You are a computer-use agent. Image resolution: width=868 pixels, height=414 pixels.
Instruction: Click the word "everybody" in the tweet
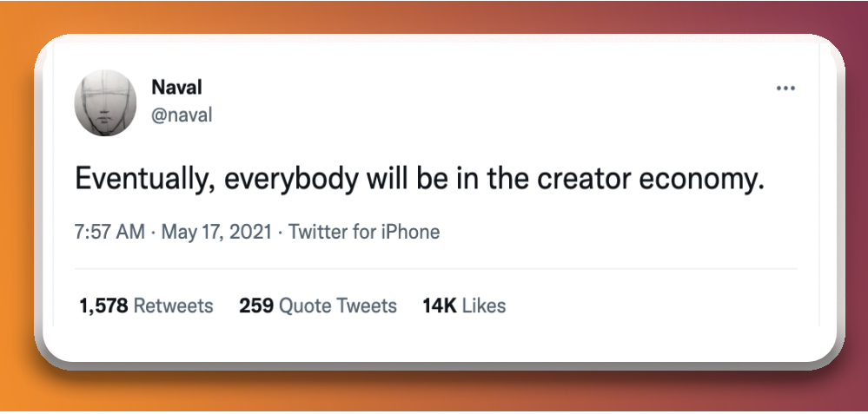(x=291, y=181)
